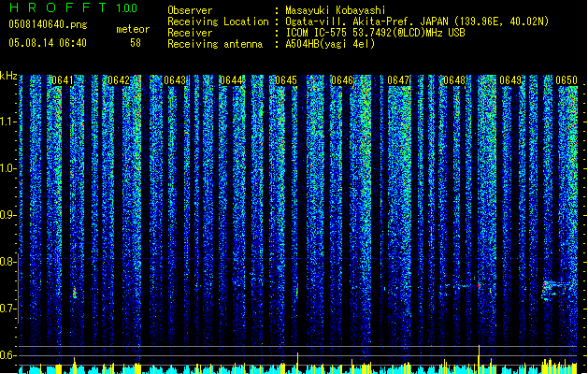Viewport: 588px width, 374px height.
Task: Click the A504HB(yagi 4el) antenna text
Action: pos(330,44)
